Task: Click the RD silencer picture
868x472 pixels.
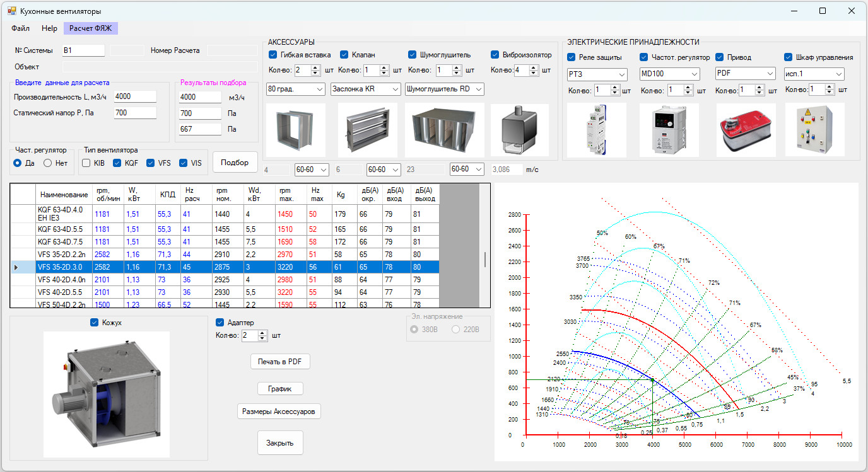Action: pos(445,130)
